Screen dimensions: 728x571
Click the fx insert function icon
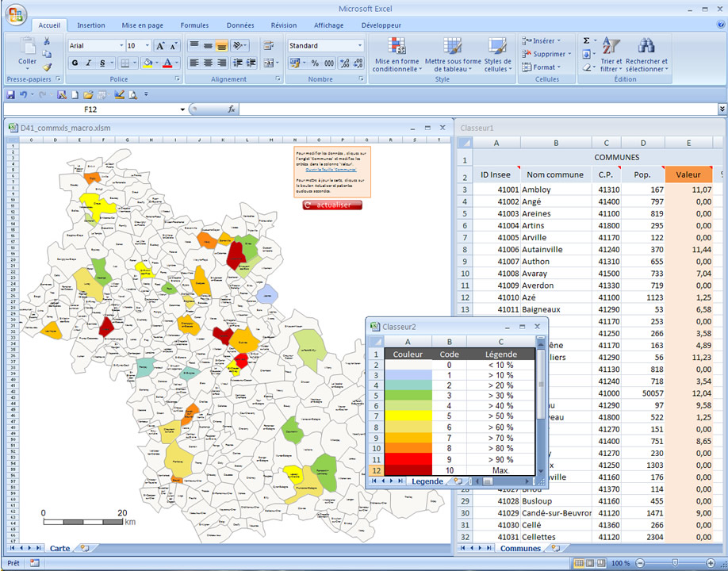point(232,109)
